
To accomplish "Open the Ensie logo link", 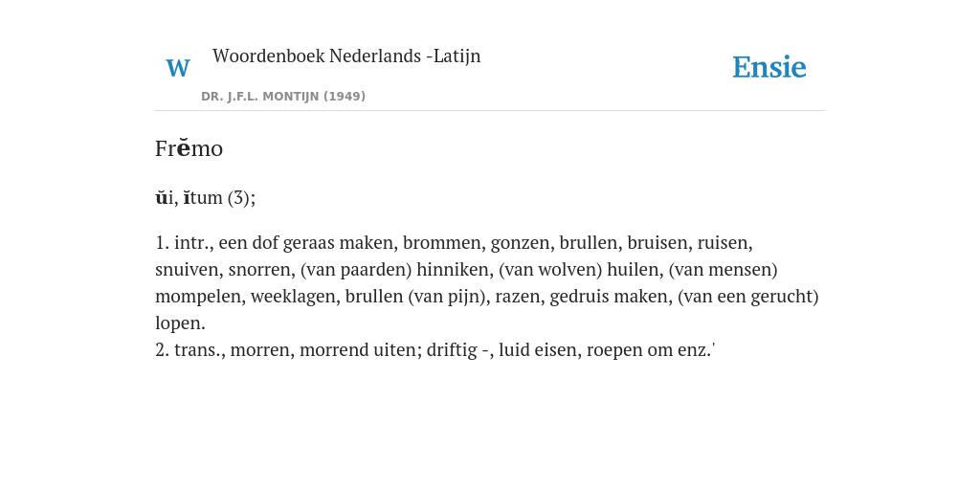I will 768,67.
